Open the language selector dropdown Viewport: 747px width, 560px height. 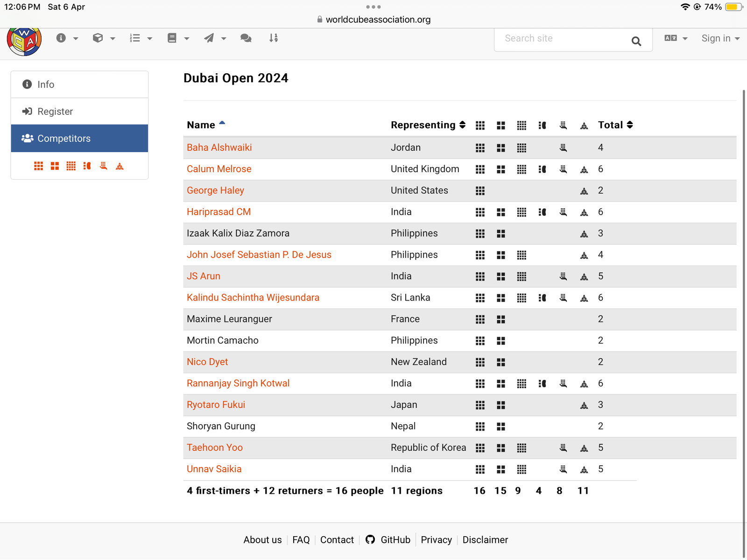pos(676,38)
